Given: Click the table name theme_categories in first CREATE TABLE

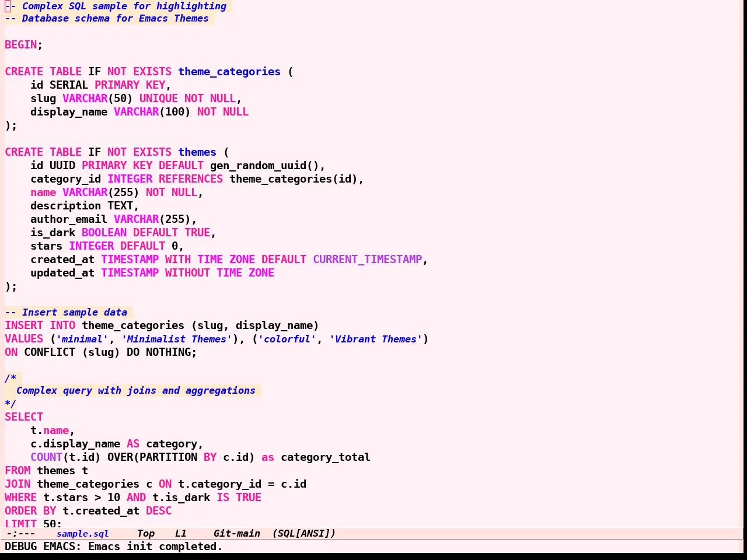Looking at the screenshot, I should 229,72.
